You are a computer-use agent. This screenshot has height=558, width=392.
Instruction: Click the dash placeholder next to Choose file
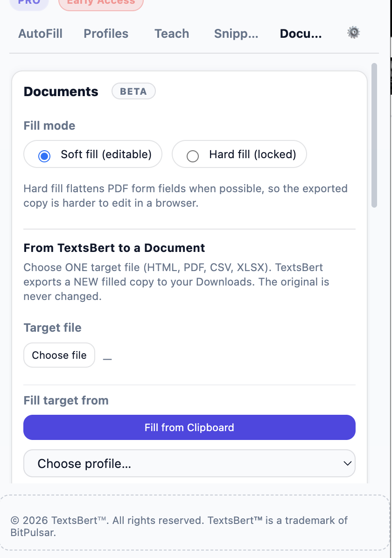[107, 359]
